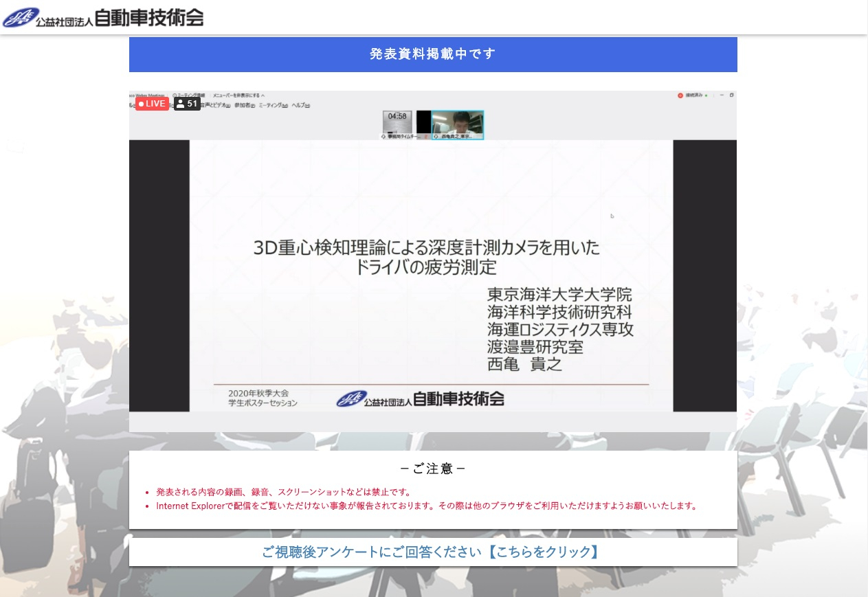
Task: Minimize the Webex window in the video
Action: 722,95
